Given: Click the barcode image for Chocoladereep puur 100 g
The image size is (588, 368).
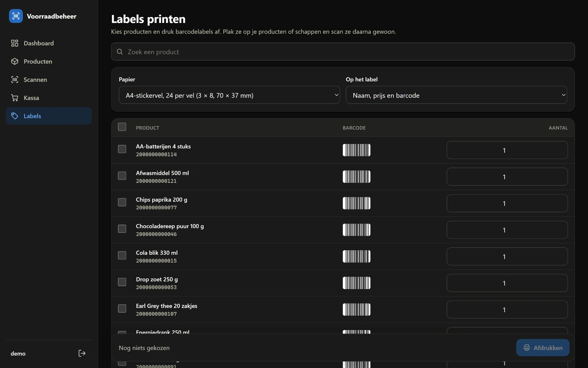Looking at the screenshot, I should (356, 230).
